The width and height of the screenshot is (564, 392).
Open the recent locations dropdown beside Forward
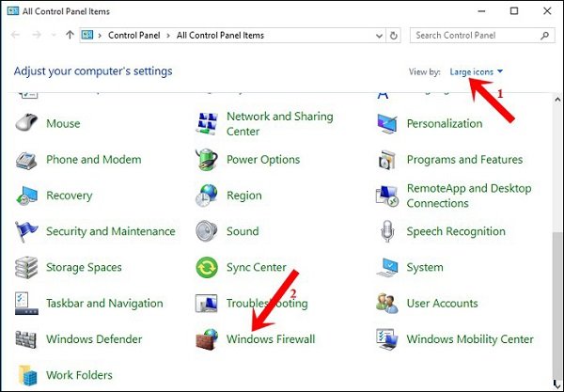tap(54, 36)
